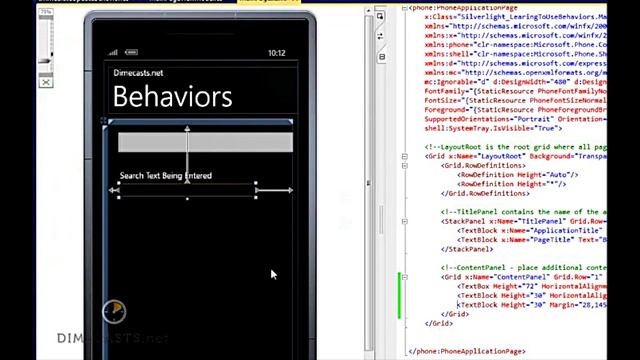This screenshot has height=360, width=640.
Task: Collapse the Grid.RowDefinitions XAML node
Action: (404, 166)
